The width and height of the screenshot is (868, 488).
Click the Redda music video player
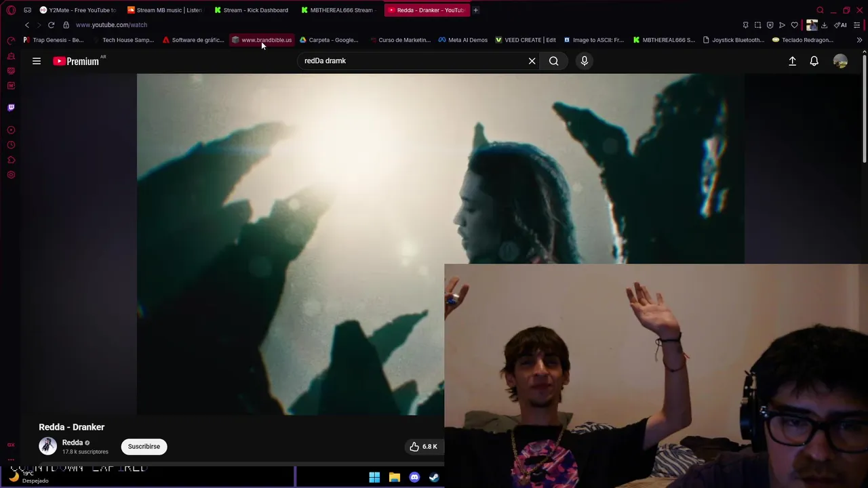[x=441, y=244]
